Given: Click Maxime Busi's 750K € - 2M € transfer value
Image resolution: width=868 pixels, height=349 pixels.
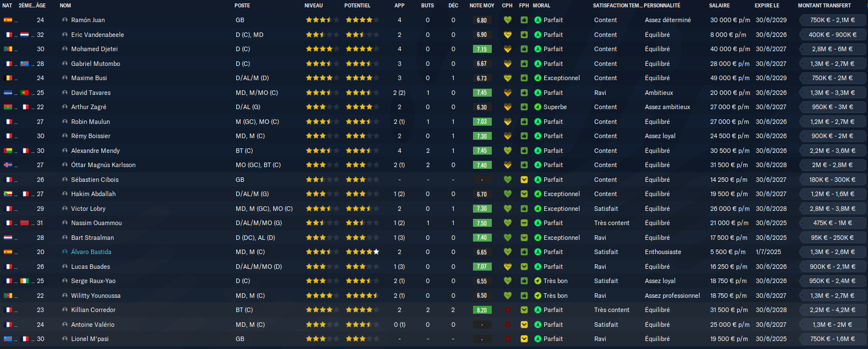Looking at the screenshot, I should [832, 78].
